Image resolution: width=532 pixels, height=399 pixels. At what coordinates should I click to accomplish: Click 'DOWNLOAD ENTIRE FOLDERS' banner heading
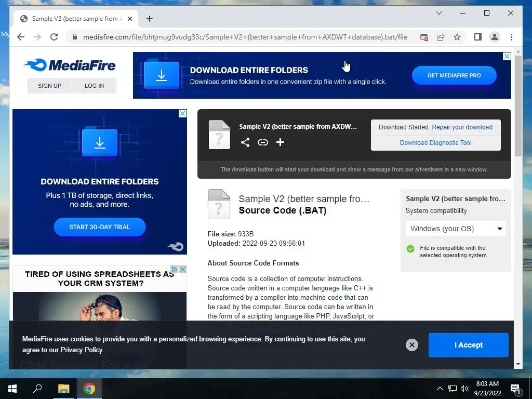(249, 70)
